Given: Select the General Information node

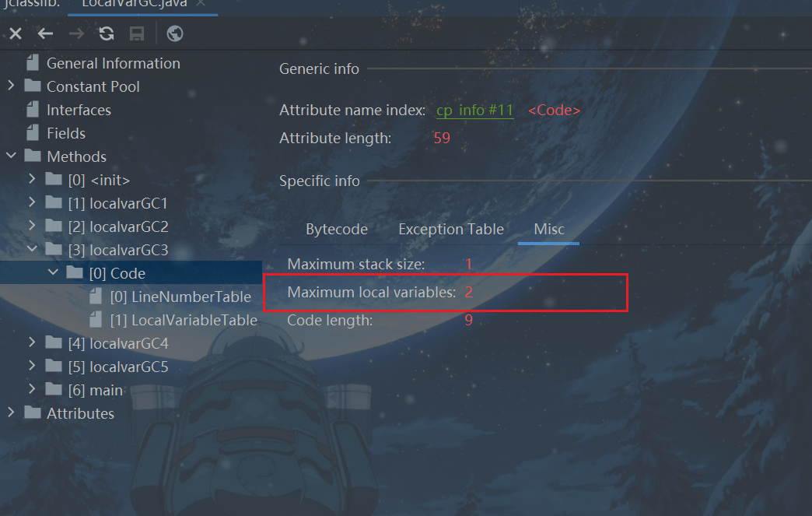Looking at the screenshot, I should pyautogui.click(x=114, y=63).
